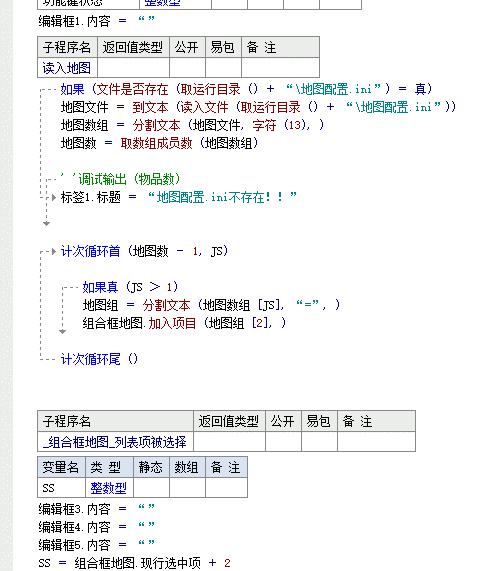
Task: Click the arrow marker beside 计次循环首
Action: coord(54,251)
